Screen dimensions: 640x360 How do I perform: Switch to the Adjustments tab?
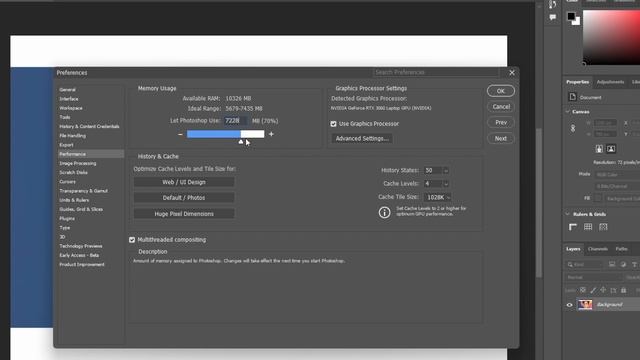610,82
